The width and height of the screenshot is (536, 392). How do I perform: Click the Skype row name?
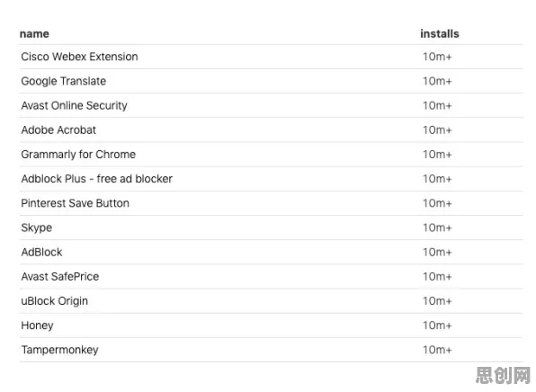coord(37,228)
